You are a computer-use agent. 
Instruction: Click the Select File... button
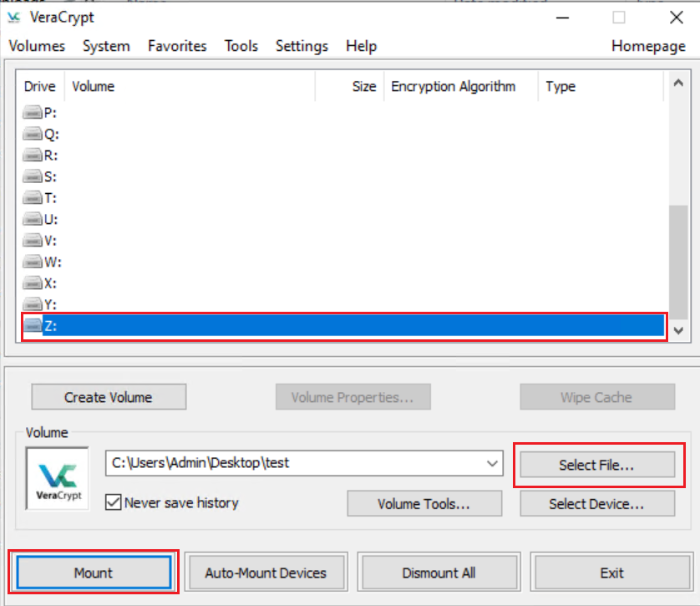click(596, 466)
